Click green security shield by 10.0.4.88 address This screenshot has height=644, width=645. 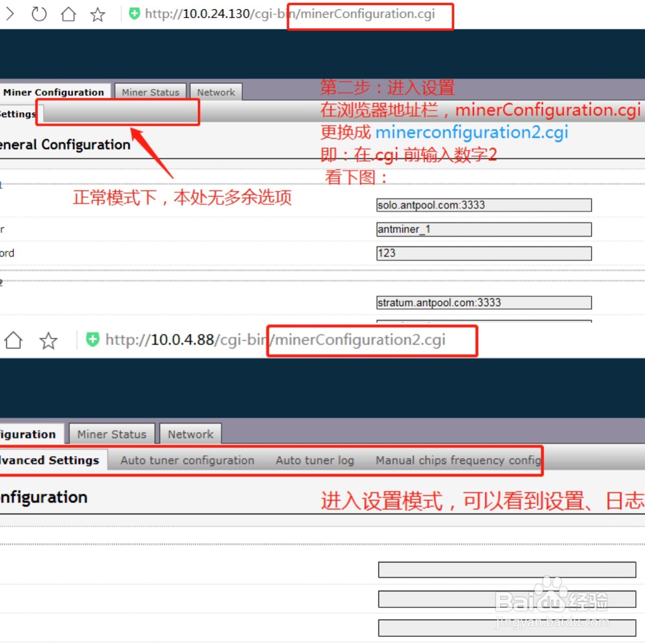92,339
